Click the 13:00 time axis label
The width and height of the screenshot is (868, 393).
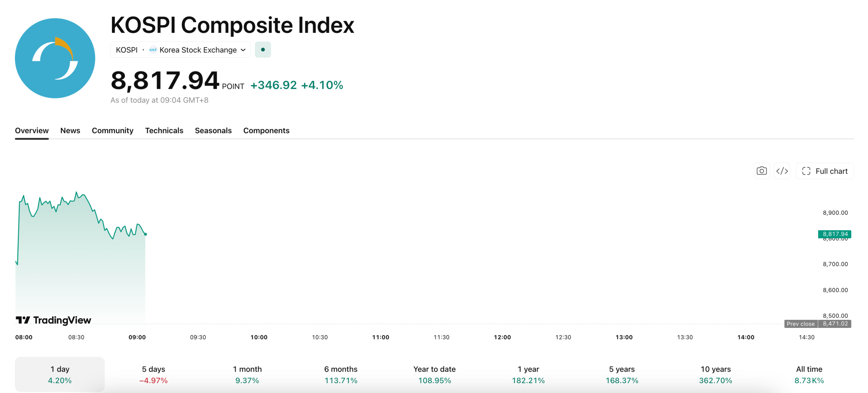point(624,337)
